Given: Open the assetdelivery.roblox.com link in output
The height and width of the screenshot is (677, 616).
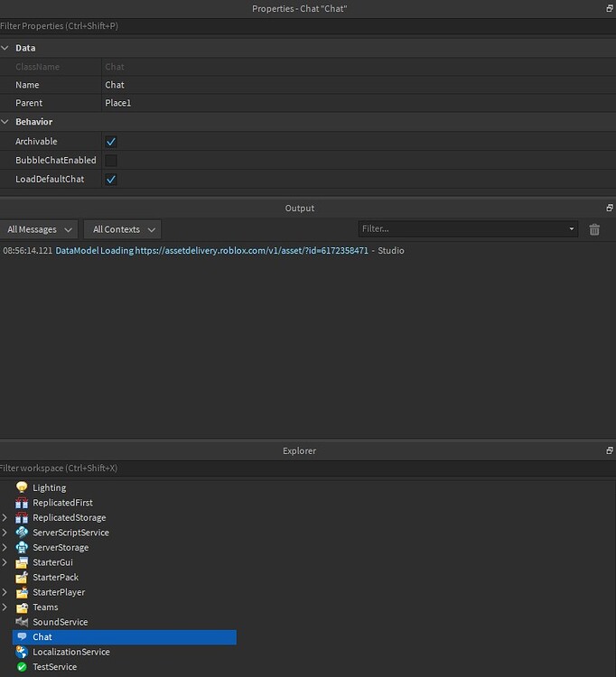Looking at the screenshot, I should 251,250.
